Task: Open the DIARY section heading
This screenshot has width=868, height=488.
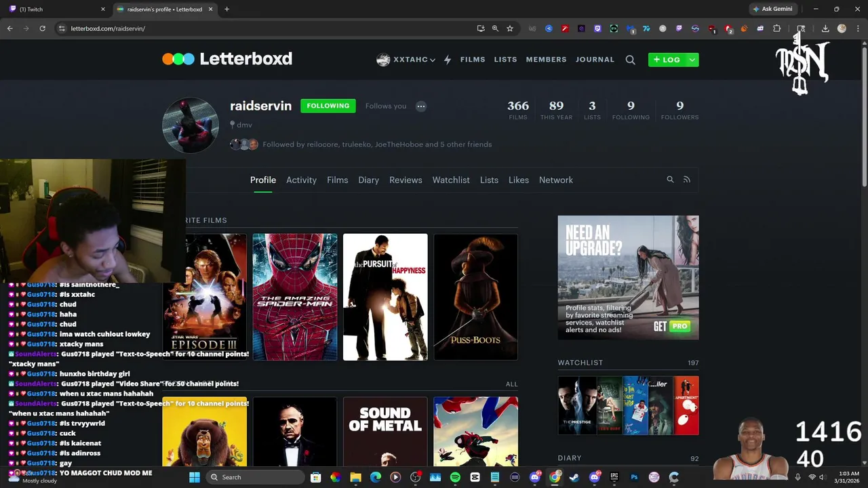Action: 570,458
